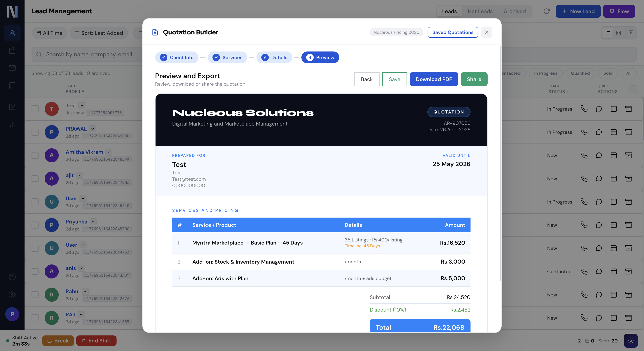Select the checkbox for Amitha Vikram
Viewport: 644px width, 351px height.
pos(35,155)
